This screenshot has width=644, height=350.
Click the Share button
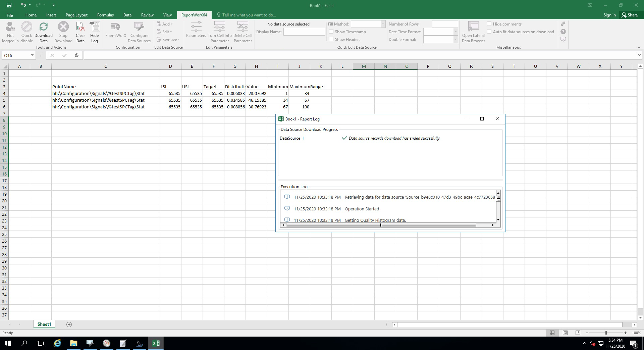tap(630, 15)
